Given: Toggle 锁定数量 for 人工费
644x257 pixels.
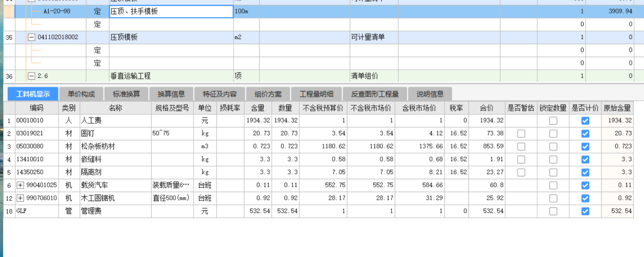Looking at the screenshot, I should pyautogui.click(x=553, y=121).
